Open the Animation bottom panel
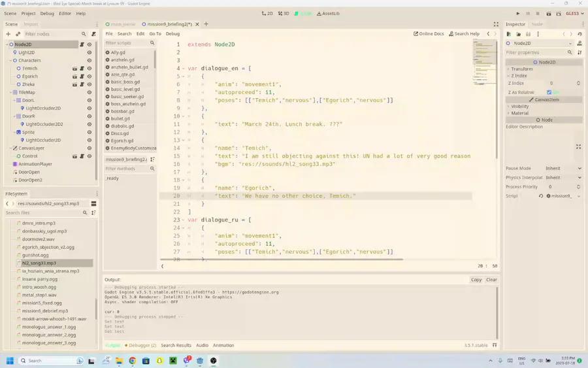 [x=223, y=345]
